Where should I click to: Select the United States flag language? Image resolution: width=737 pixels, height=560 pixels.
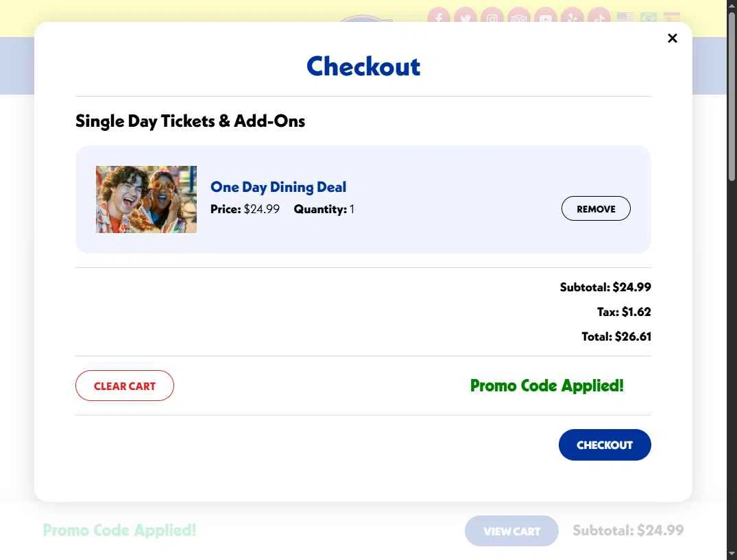coord(625,17)
